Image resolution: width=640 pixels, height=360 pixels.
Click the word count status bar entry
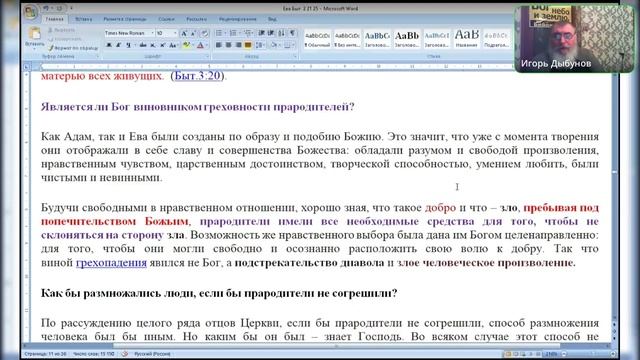pyautogui.click(x=93, y=354)
